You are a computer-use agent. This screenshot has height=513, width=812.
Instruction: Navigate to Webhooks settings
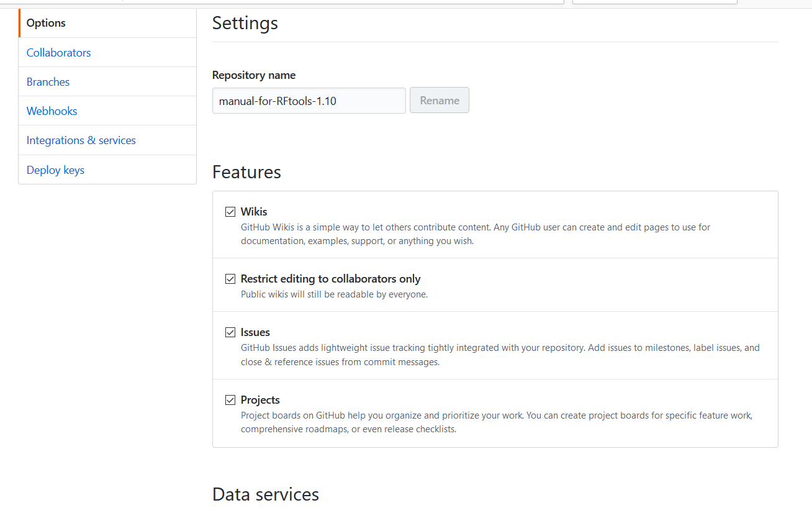[x=52, y=111]
